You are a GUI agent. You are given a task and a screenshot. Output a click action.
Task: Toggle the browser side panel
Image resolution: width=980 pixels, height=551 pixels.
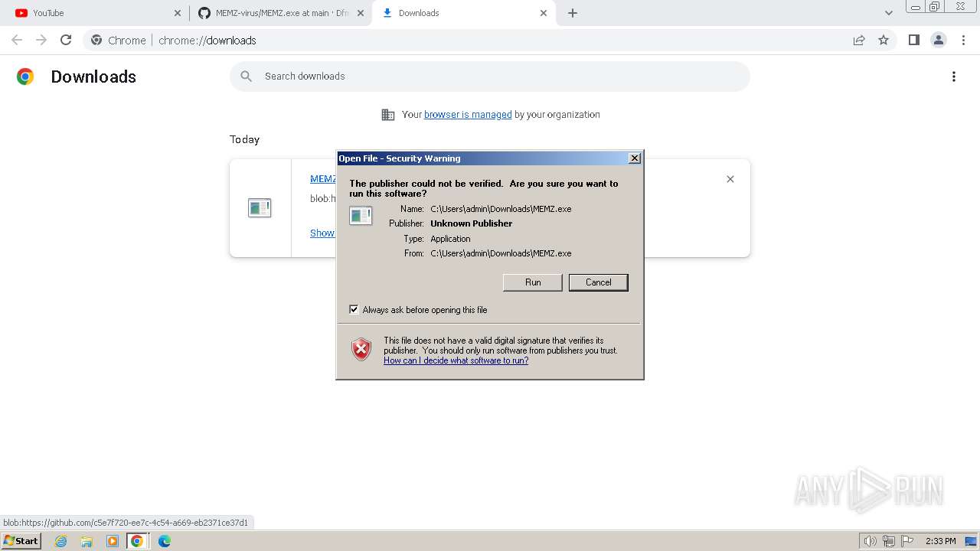click(x=913, y=40)
